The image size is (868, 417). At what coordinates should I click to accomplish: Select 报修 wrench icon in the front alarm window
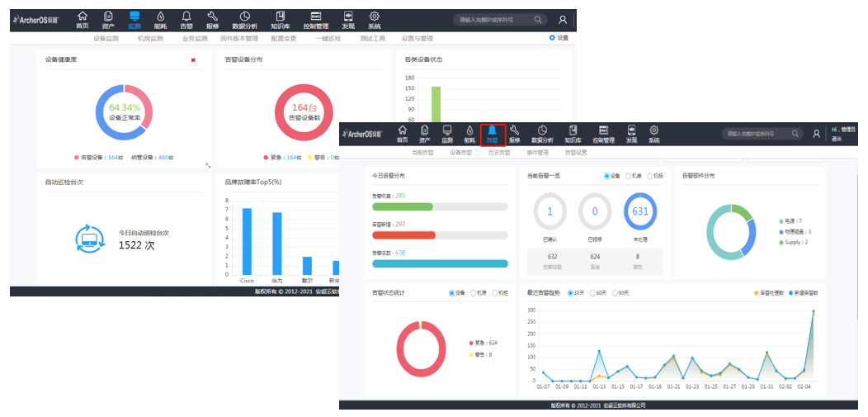click(515, 134)
